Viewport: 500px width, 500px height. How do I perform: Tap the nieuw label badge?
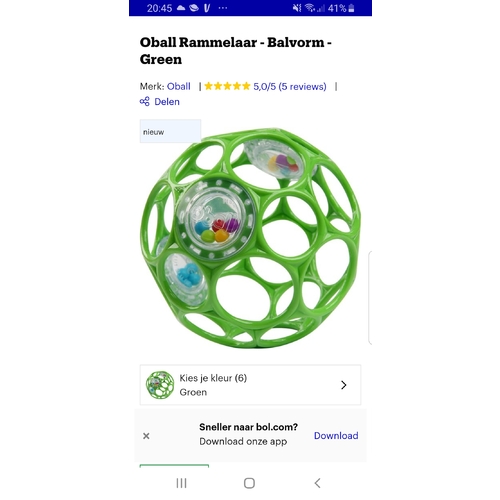click(x=170, y=131)
